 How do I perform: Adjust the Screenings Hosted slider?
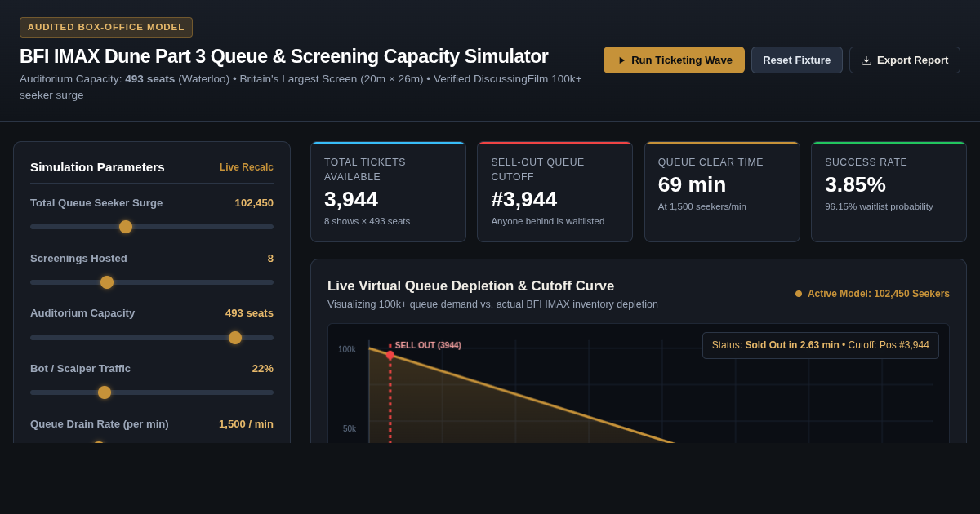coord(152,282)
